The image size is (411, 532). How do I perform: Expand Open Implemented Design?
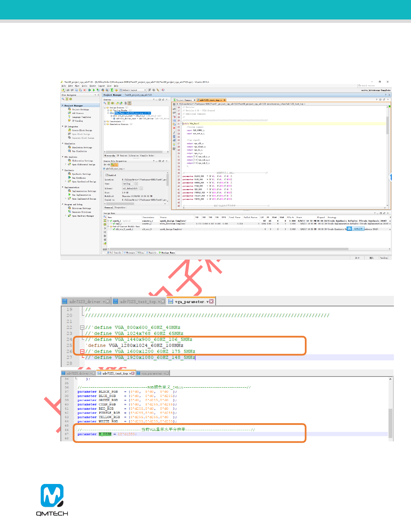[65, 199]
